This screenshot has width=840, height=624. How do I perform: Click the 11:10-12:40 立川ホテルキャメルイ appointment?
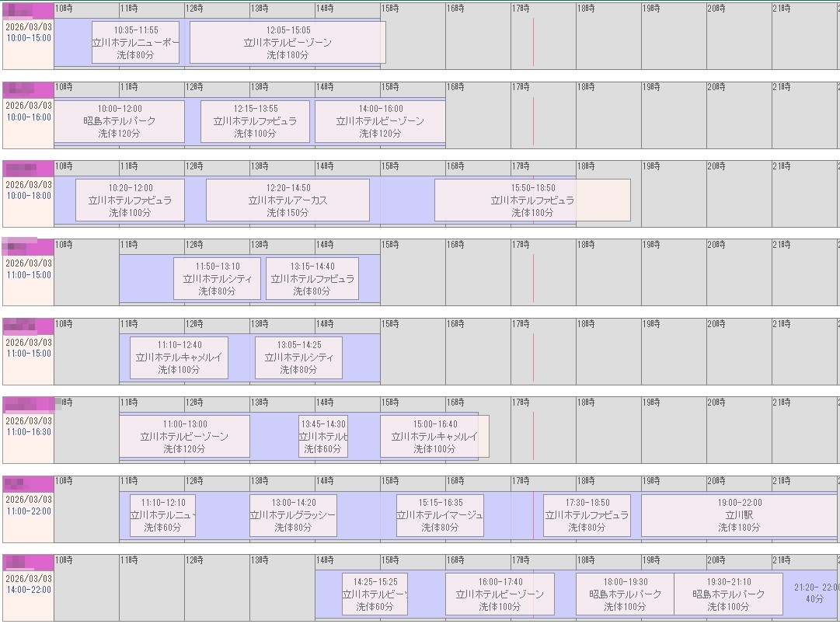pyautogui.click(x=179, y=357)
